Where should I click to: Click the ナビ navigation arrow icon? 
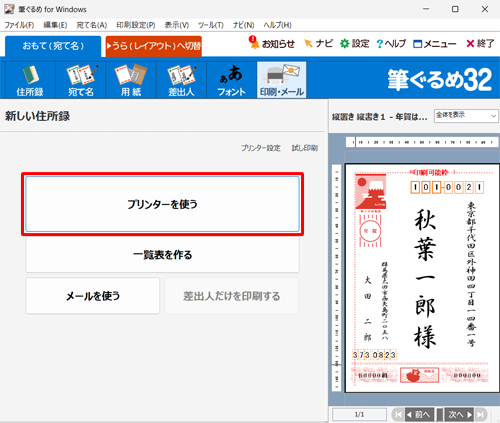[x=318, y=43]
